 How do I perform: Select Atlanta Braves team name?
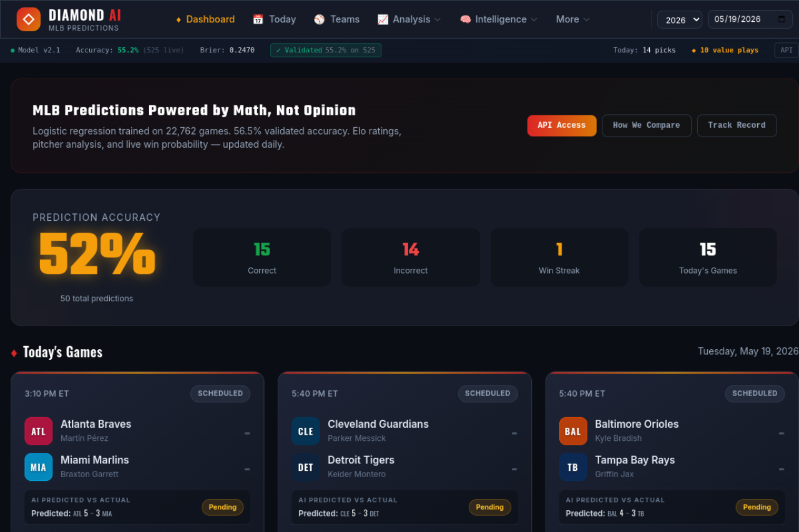[x=96, y=424]
